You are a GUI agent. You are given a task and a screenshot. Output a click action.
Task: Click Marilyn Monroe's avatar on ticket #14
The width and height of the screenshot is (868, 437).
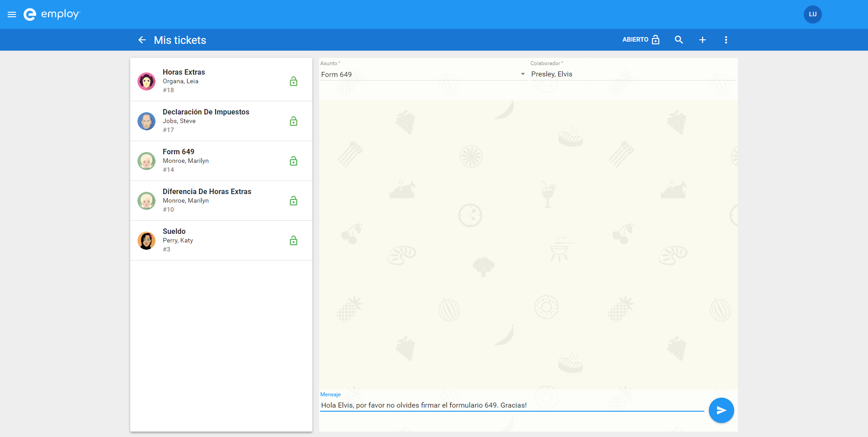pyautogui.click(x=146, y=161)
